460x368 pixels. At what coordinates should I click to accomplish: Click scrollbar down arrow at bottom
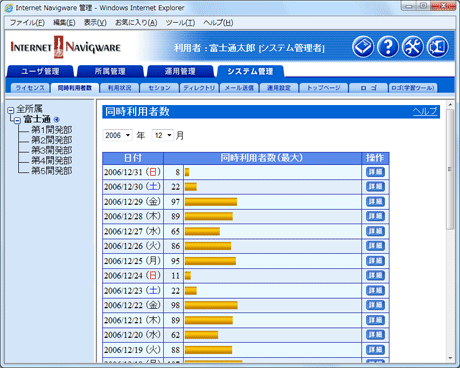(450, 358)
